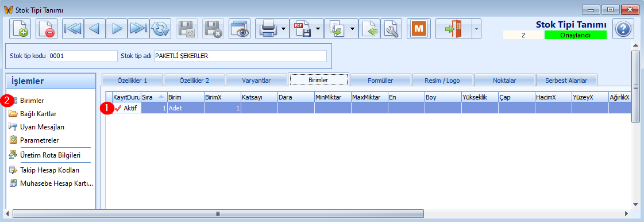Image resolution: width=644 pixels, height=222 pixels.
Task: Click the Bağlı Kartlar folder icon
Action: tap(13, 114)
